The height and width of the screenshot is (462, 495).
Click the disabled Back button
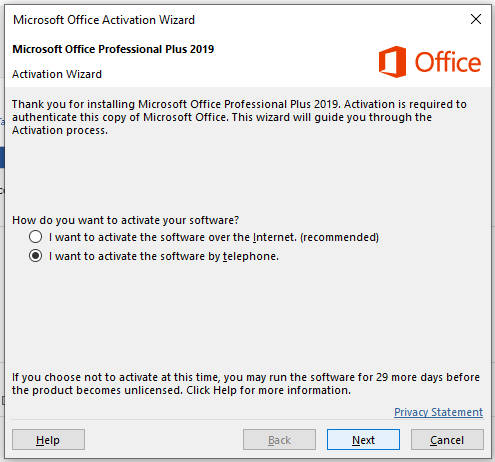tap(279, 440)
